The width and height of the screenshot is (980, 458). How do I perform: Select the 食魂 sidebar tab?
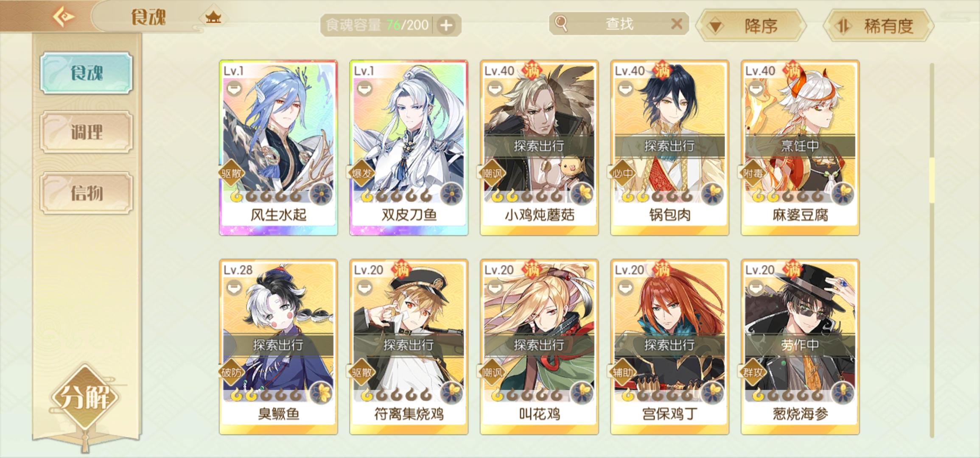pyautogui.click(x=87, y=73)
